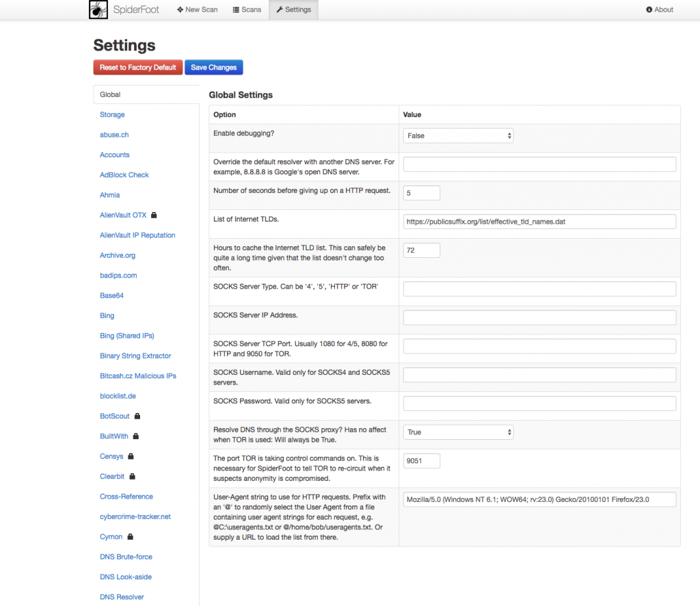
Task: Open AlienVault OTX module settings
Action: click(123, 215)
